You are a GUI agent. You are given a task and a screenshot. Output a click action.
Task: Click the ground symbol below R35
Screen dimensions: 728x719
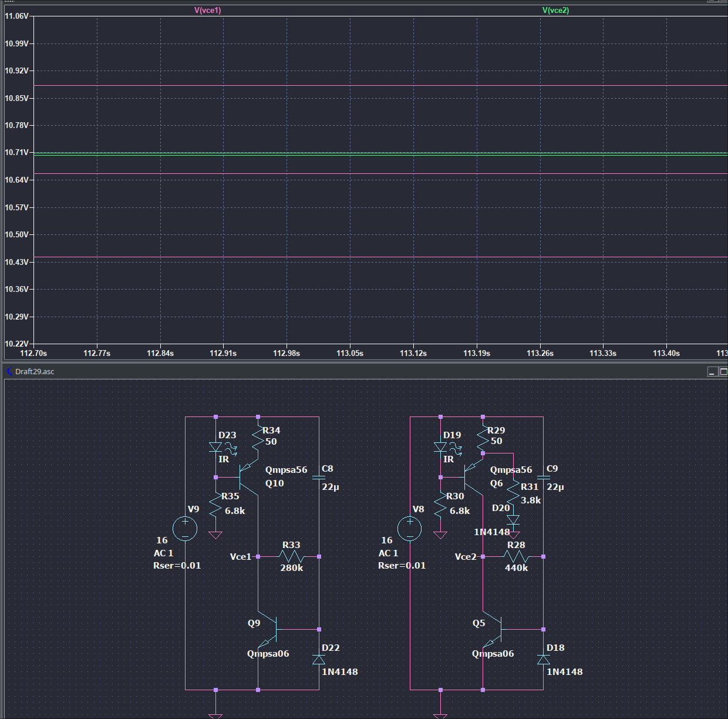[x=215, y=535]
